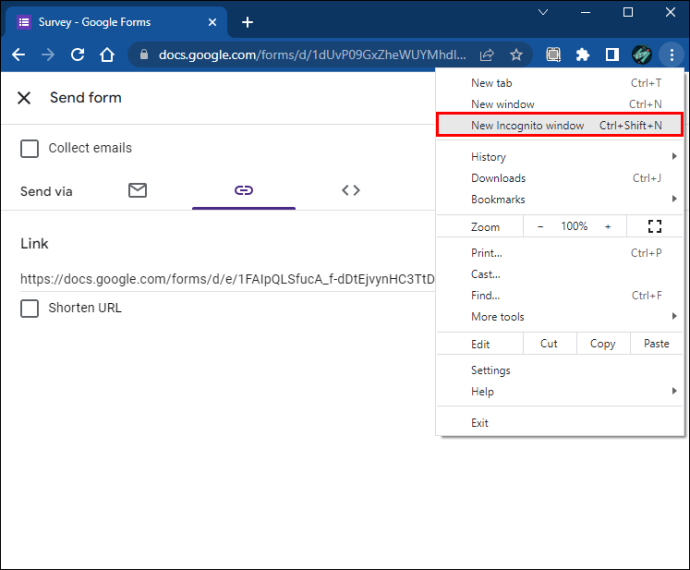
Task: Select send via embed HTML icon
Action: [x=351, y=190]
